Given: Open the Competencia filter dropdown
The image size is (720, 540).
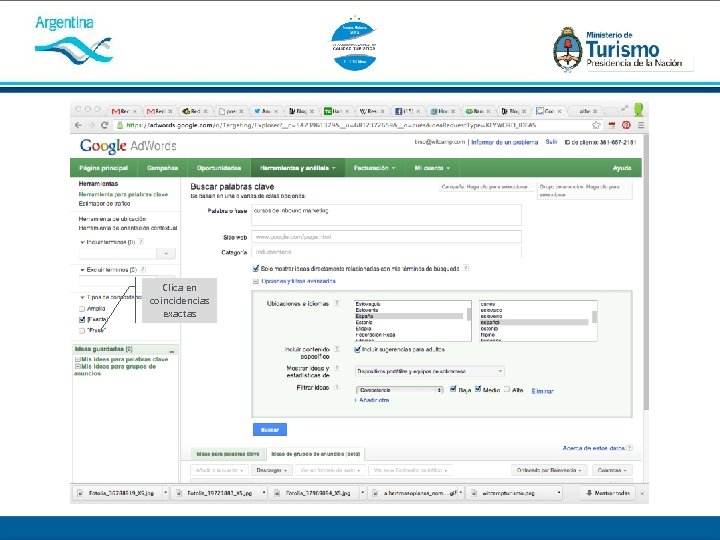Looking at the screenshot, I should [x=399, y=390].
